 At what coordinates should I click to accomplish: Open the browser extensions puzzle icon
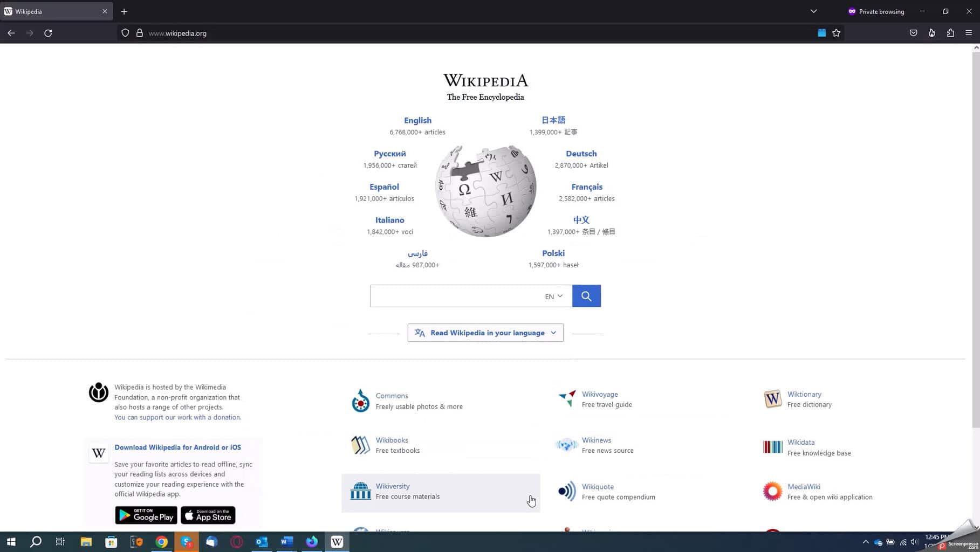click(x=950, y=33)
